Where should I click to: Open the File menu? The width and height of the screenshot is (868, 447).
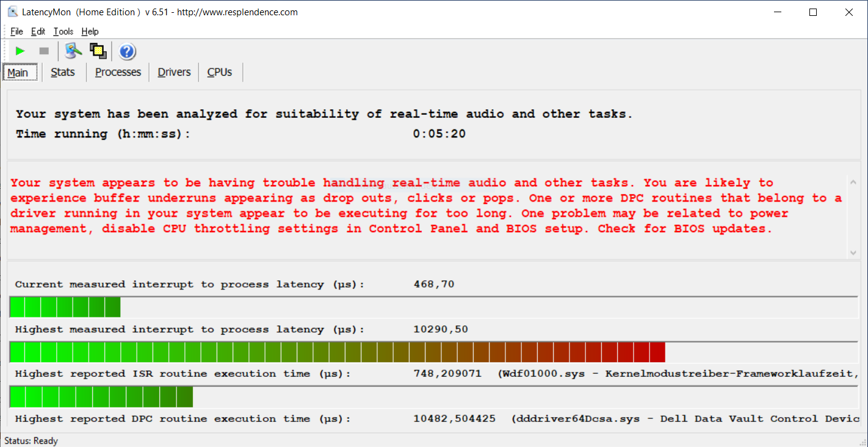16,32
